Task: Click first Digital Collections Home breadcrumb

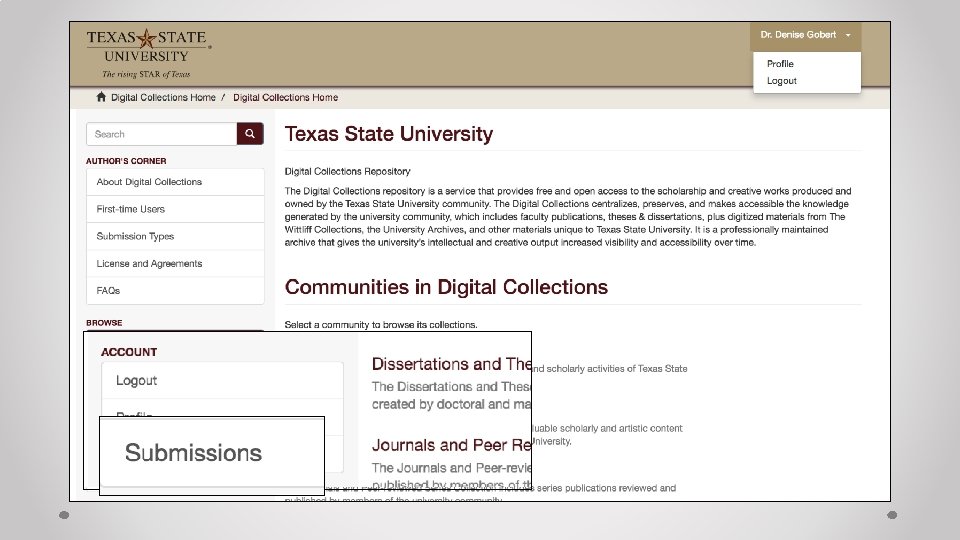Action: click(163, 97)
